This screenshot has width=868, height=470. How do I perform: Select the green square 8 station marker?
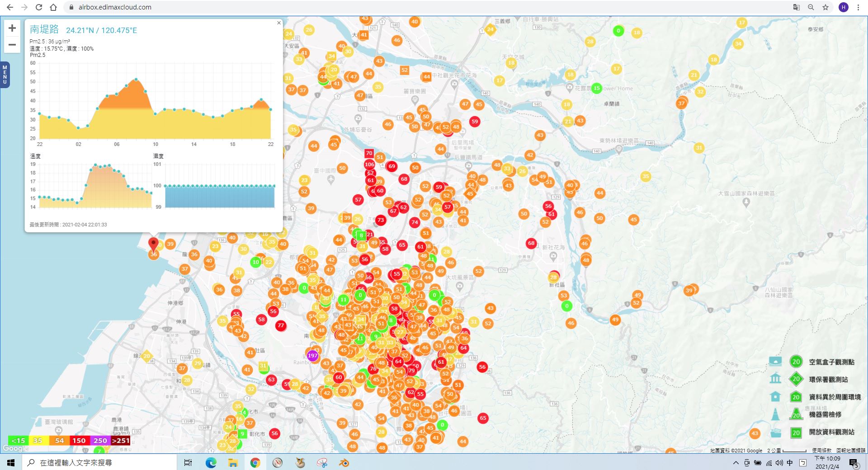coord(361,235)
